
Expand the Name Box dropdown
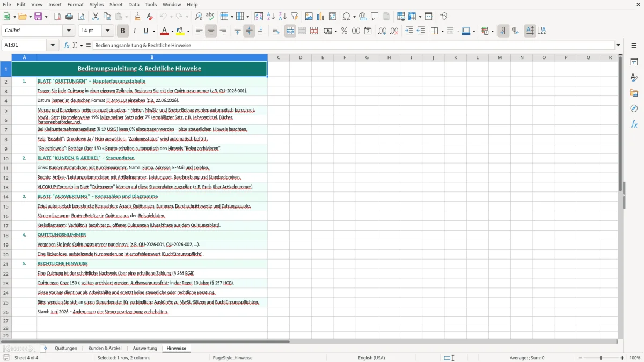(x=53, y=46)
